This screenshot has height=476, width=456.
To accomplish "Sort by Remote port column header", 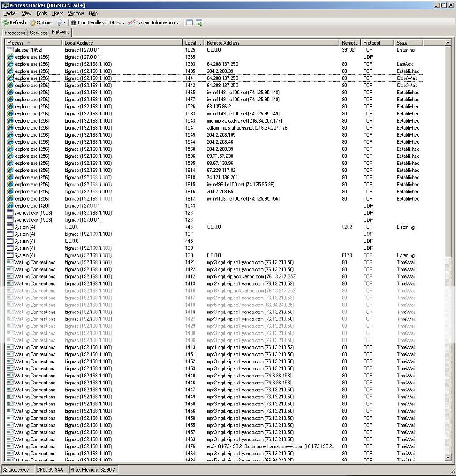I will (x=350, y=43).
